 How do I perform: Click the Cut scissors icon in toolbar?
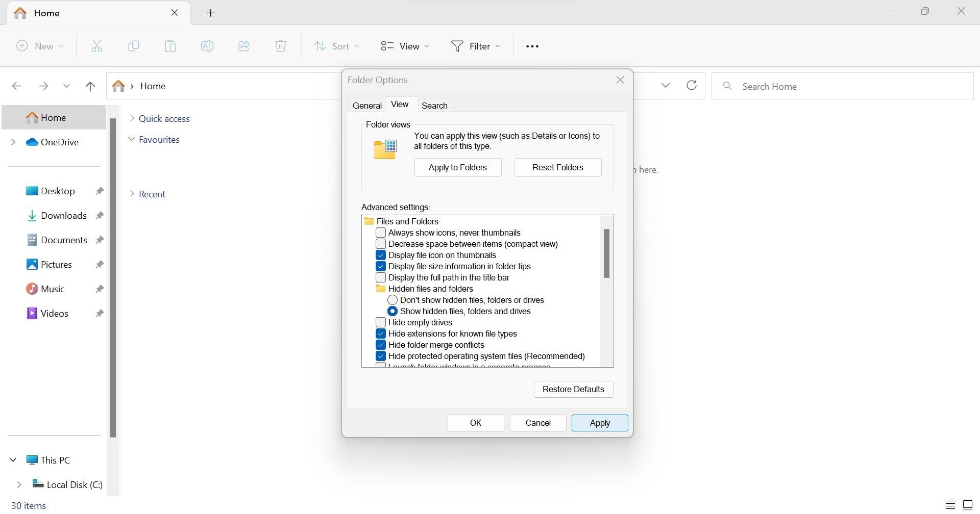[x=97, y=46]
